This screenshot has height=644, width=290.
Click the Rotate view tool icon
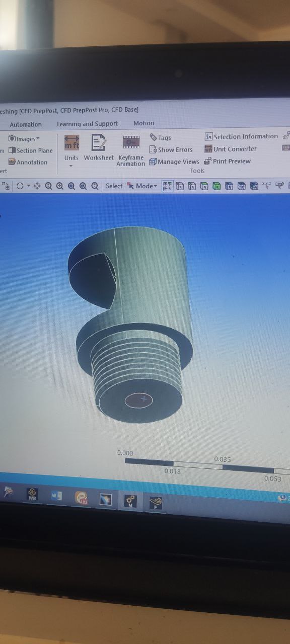20,186
